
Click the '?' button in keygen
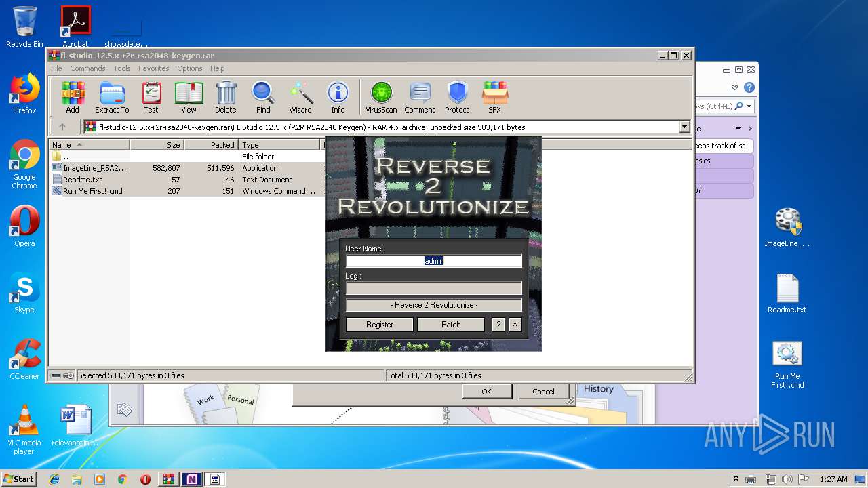click(498, 325)
